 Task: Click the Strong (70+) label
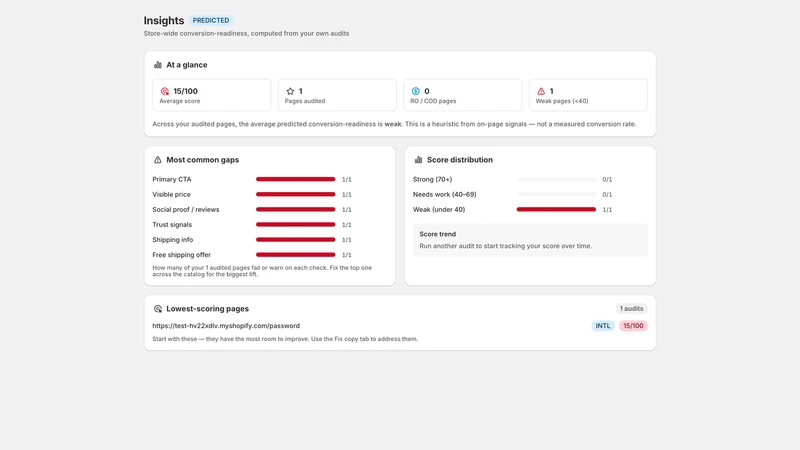click(x=432, y=179)
